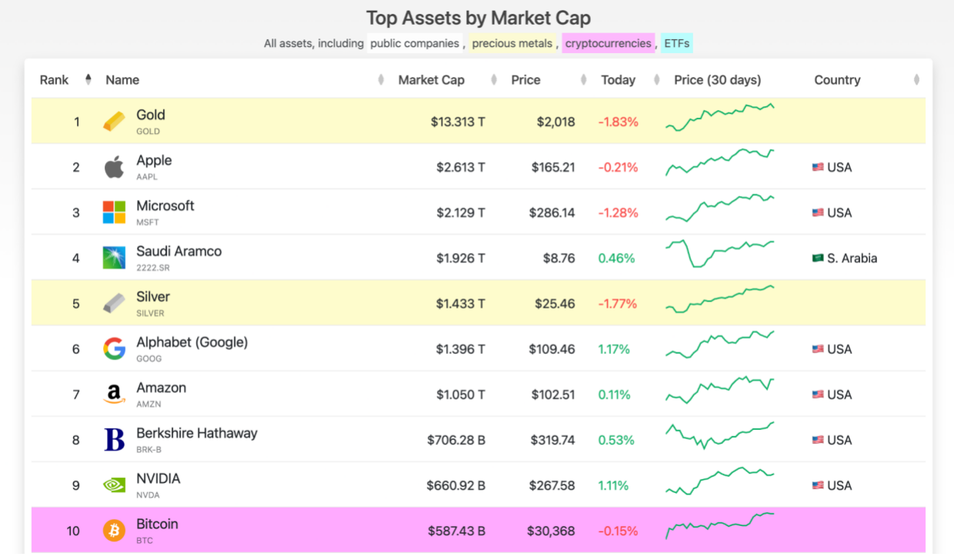Sort by Price column arrows
The width and height of the screenshot is (954, 560).
point(584,79)
